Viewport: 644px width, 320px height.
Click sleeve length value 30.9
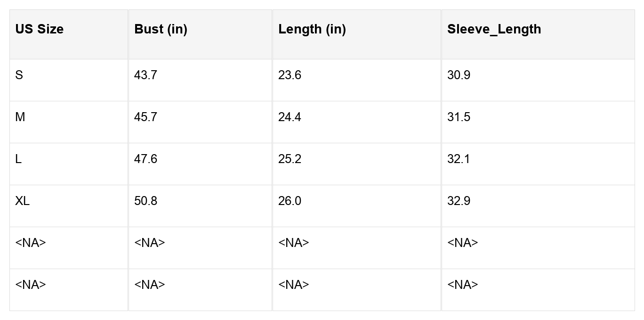(x=459, y=75)
